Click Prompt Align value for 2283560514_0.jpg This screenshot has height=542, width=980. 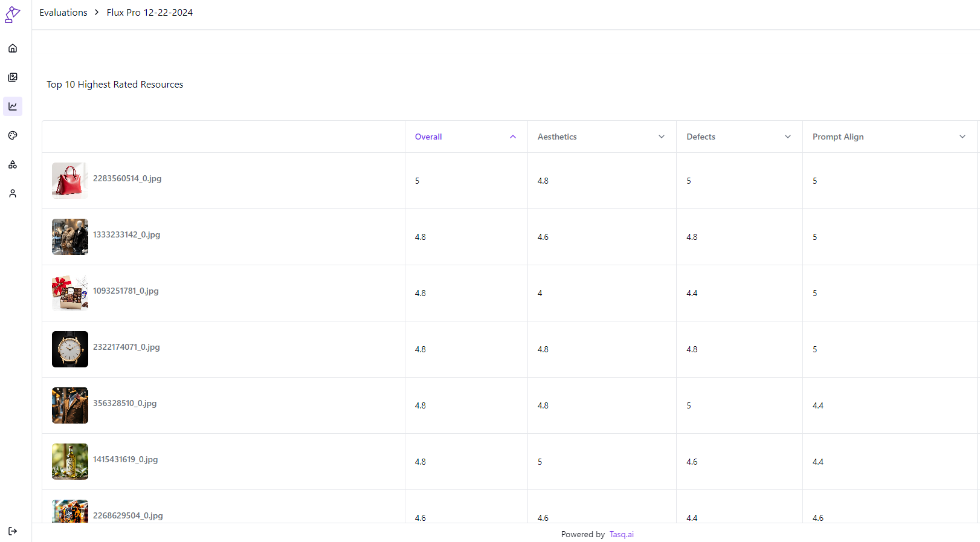click(815, 181)
